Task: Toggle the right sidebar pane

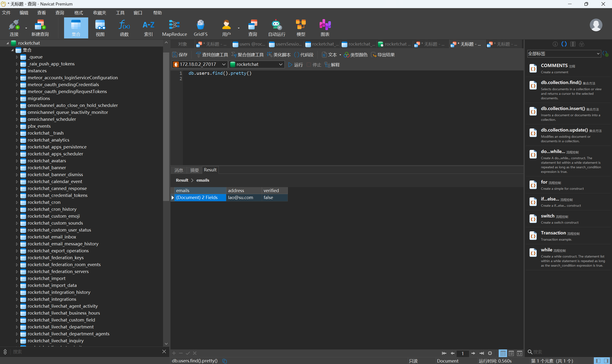Action: tap(606, 361)
